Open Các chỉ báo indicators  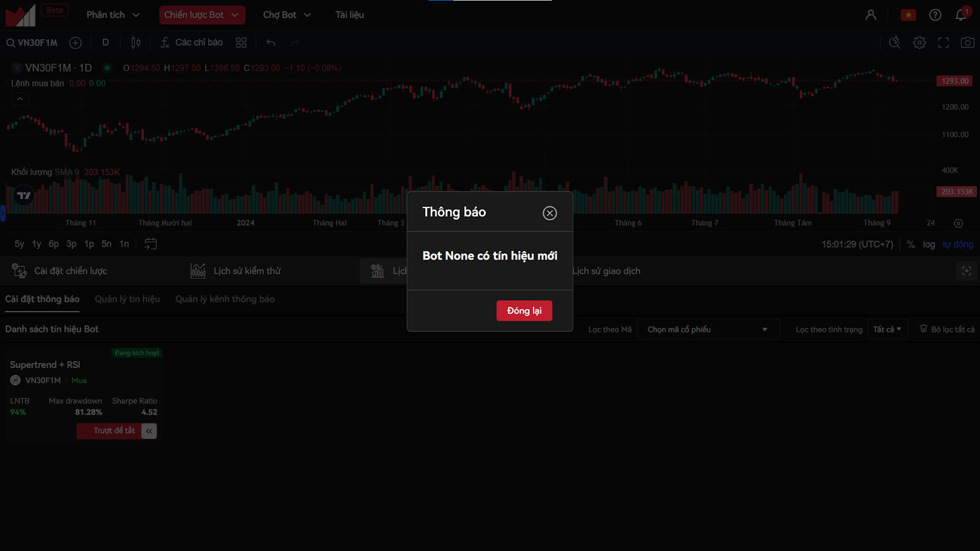[x=192, y=42]
